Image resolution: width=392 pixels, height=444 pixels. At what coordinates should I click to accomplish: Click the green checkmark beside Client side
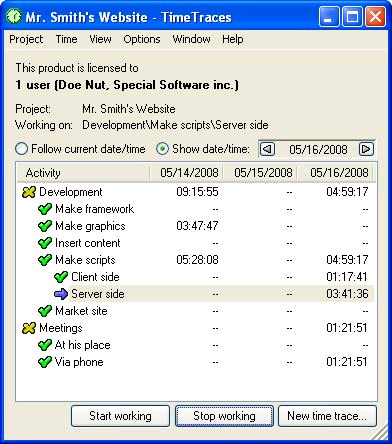coord(61,277)
